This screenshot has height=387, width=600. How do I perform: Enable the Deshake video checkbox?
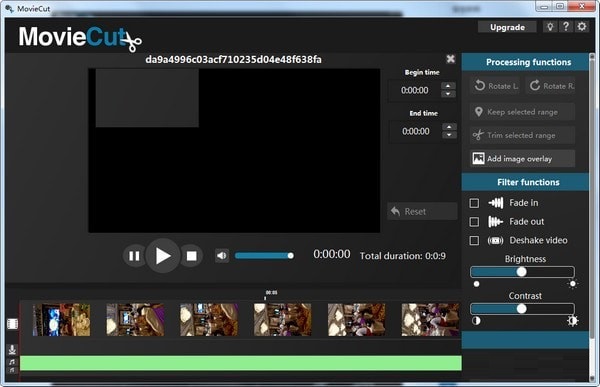(474, 240)
